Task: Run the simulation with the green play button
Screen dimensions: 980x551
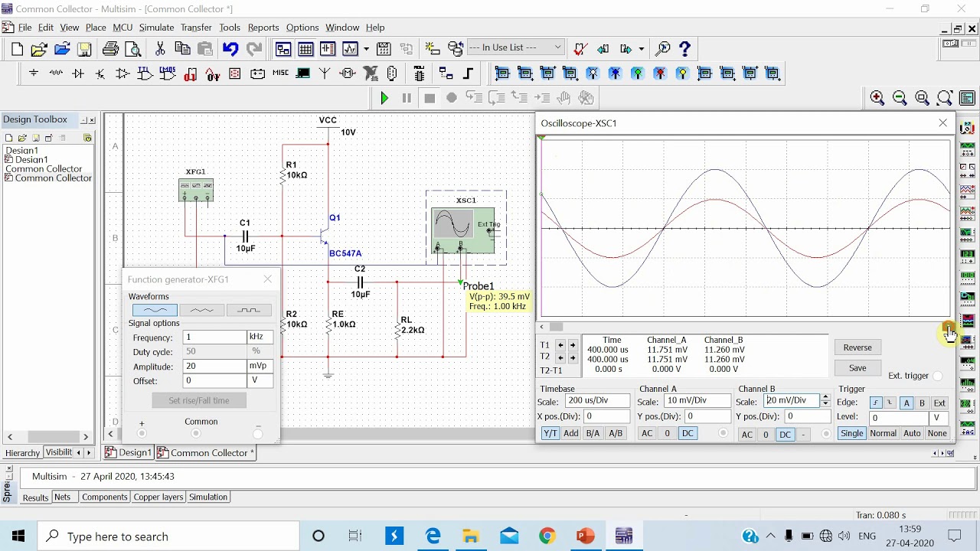Action: (x=384, y=98)
